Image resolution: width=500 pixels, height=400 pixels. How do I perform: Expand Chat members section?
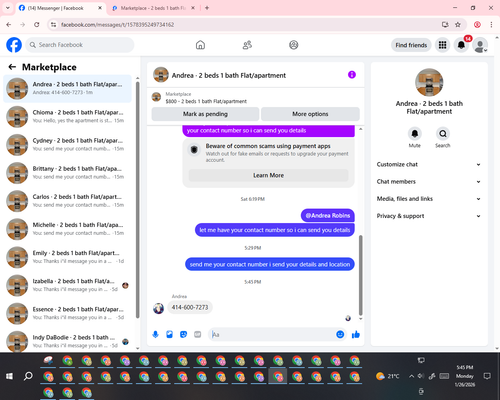pyautogui.click(x=429, y=182)
